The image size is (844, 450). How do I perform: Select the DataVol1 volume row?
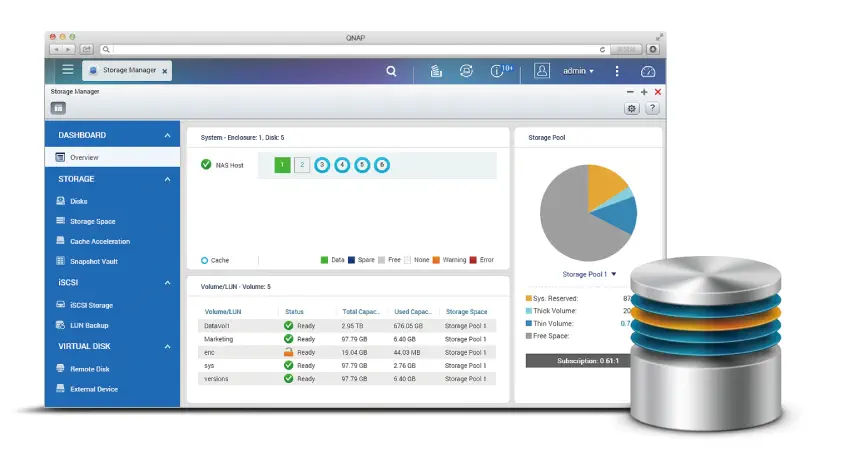(347, 326)
